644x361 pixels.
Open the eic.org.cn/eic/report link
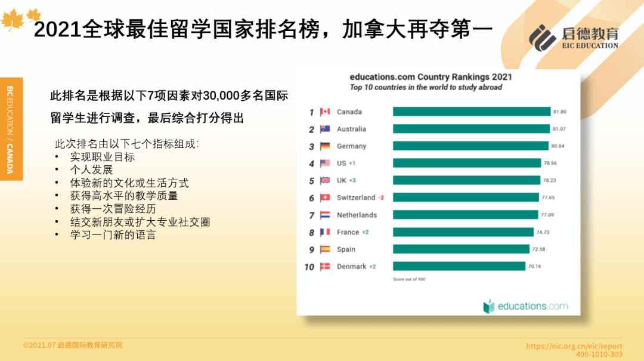(574, 346)
